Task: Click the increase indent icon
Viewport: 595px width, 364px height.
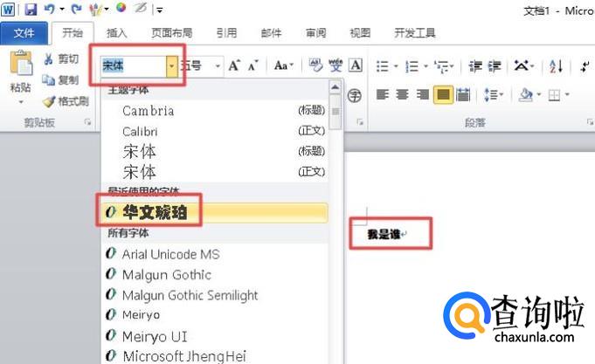Action: pyautogui.click(x=495, y=66)
